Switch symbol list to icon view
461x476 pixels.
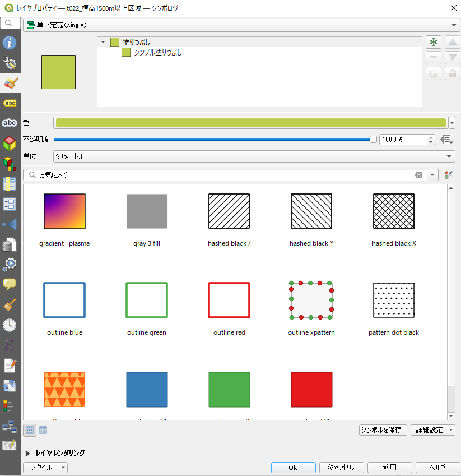(30, 430)
